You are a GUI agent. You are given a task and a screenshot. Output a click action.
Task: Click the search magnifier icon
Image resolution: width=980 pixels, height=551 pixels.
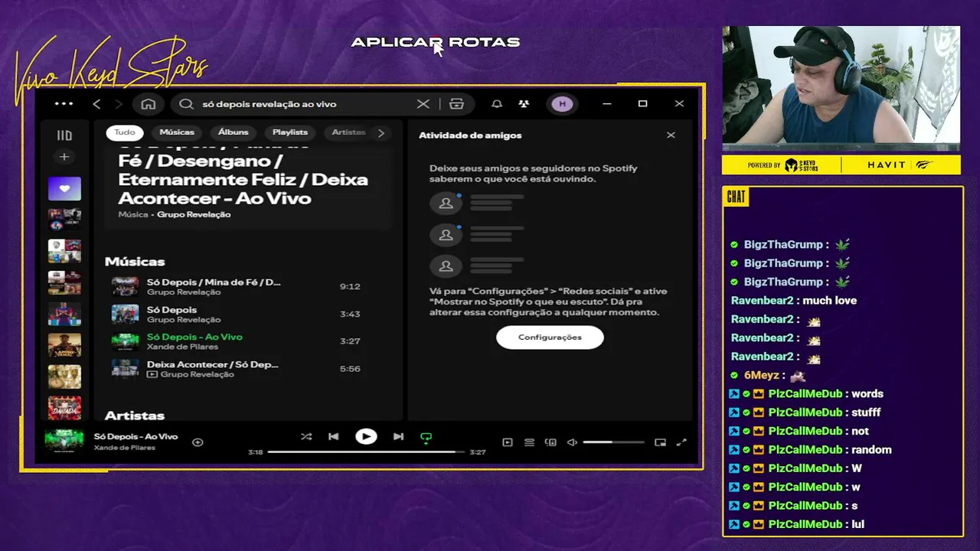(186, 104)
